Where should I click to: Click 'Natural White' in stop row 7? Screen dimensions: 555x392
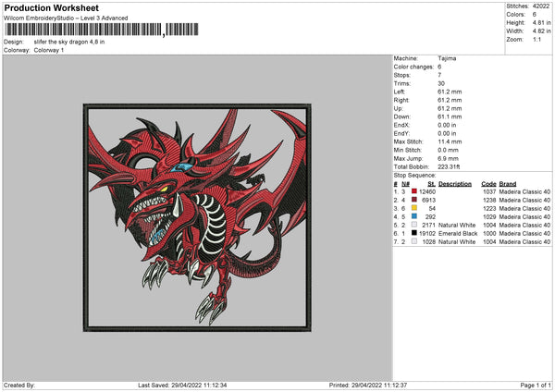457,242
